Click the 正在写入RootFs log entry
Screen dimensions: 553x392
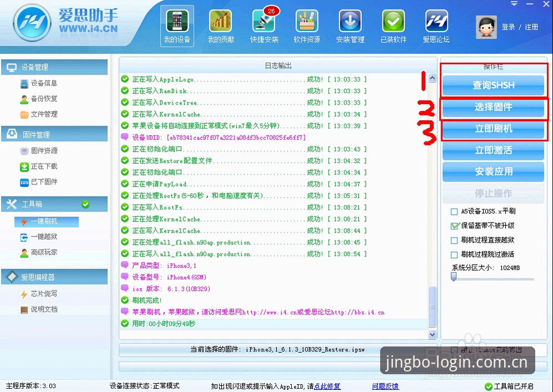(244, 207)
